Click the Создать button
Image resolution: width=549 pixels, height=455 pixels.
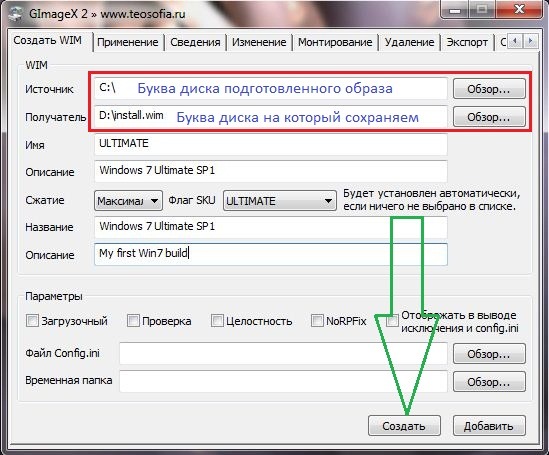coord(404,426)
